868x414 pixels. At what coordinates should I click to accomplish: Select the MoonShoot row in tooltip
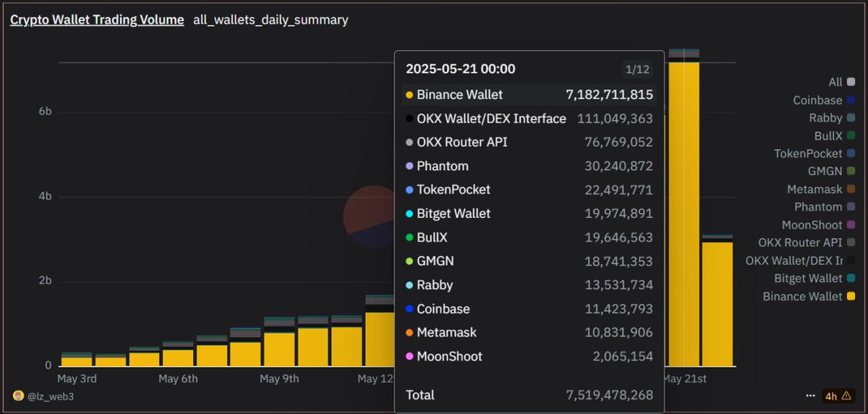[529, 357]
